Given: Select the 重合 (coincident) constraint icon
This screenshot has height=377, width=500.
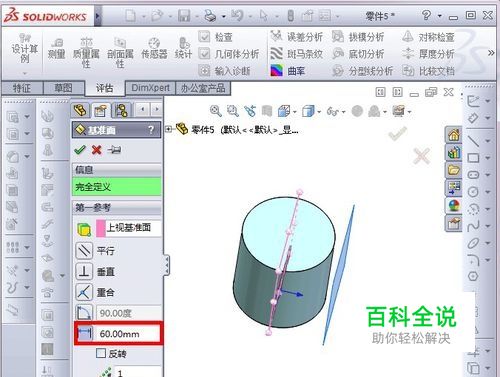Looking at the screenshot, I should click(x=84, y=292).
